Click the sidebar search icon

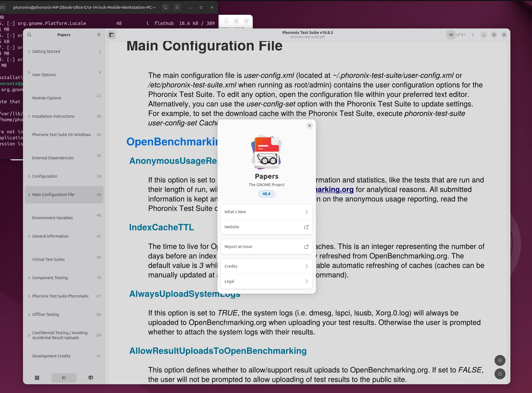29,35
